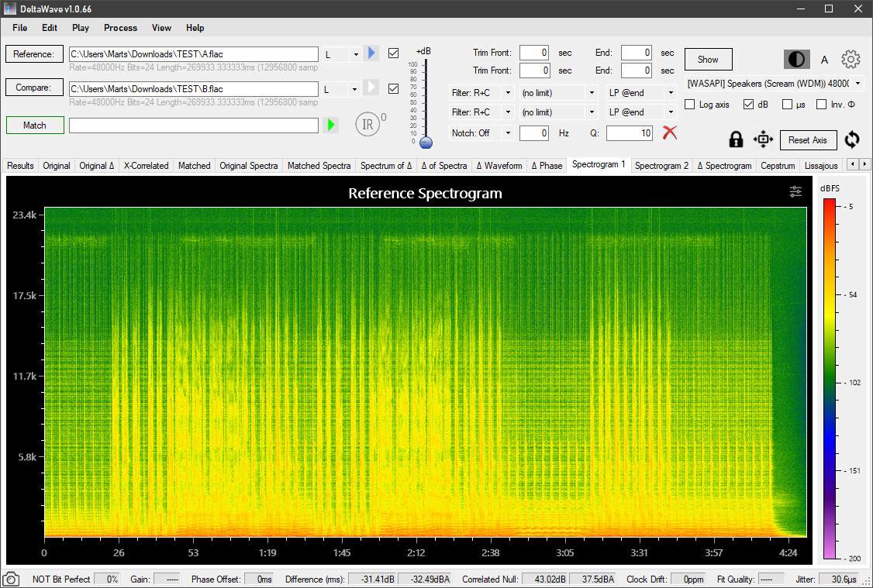Switch to the Spectrogram 2 tab

coord(661,166)
